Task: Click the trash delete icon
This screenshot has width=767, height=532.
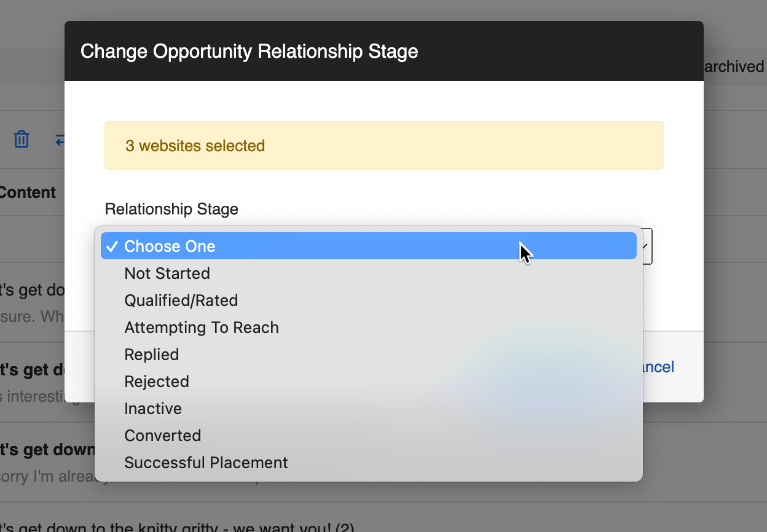Action: click(22, 139)
